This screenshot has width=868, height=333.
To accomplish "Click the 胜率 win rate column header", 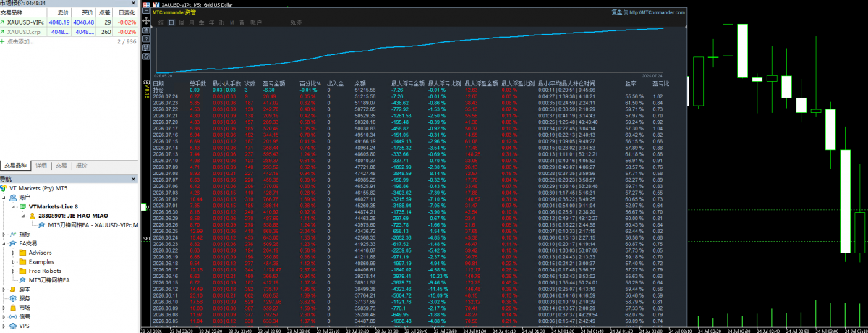I will tap(630, 83).
